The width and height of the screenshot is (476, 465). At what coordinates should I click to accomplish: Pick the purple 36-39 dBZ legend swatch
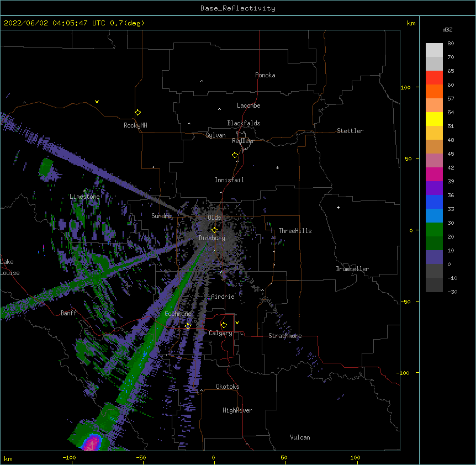434,188
